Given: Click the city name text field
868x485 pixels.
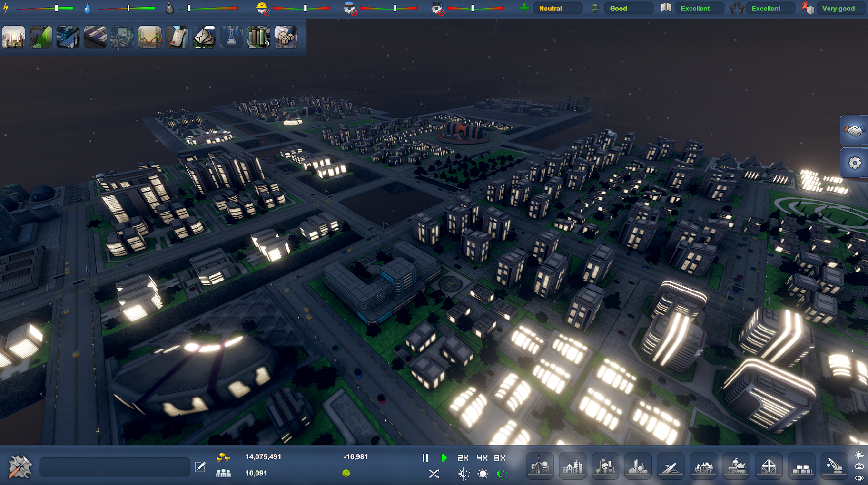Looking at the screenshot, I should [x=115, y=467].
